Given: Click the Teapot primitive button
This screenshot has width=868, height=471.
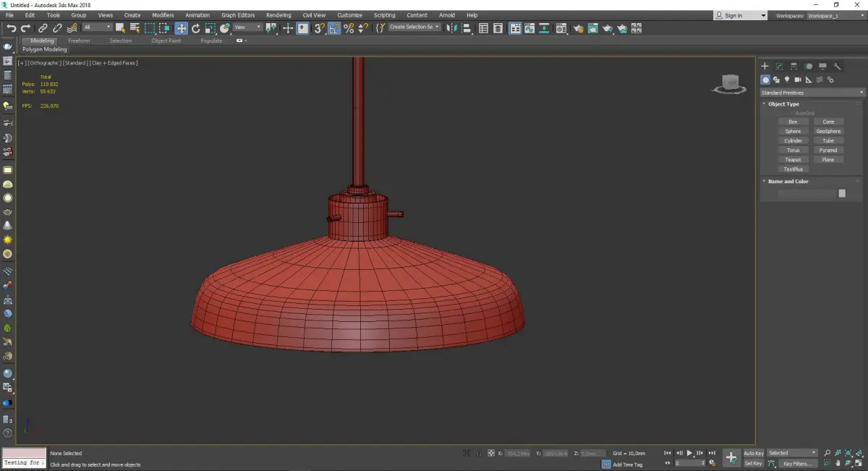Looking at the screenshot, I should tap(793, 160).
